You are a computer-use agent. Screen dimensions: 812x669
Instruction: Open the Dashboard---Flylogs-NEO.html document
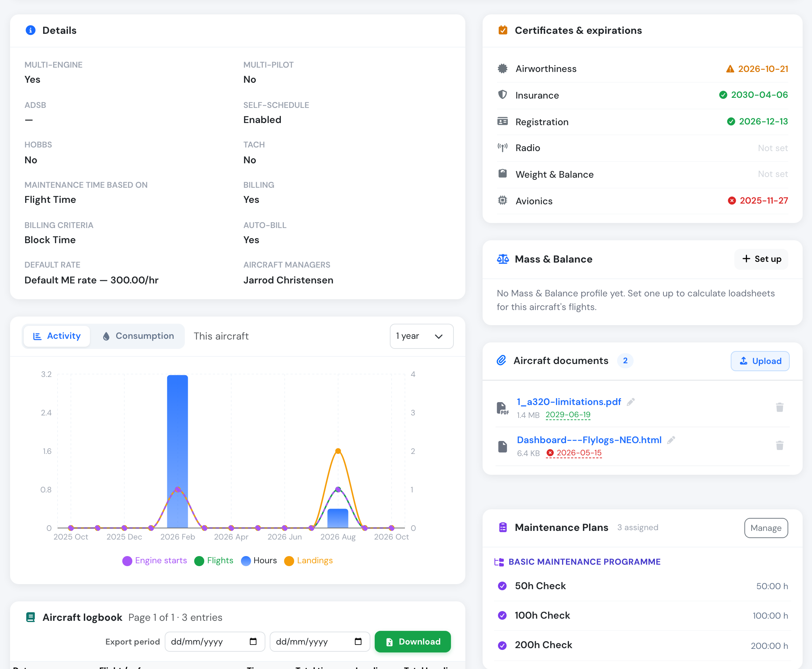click(589, 440)
